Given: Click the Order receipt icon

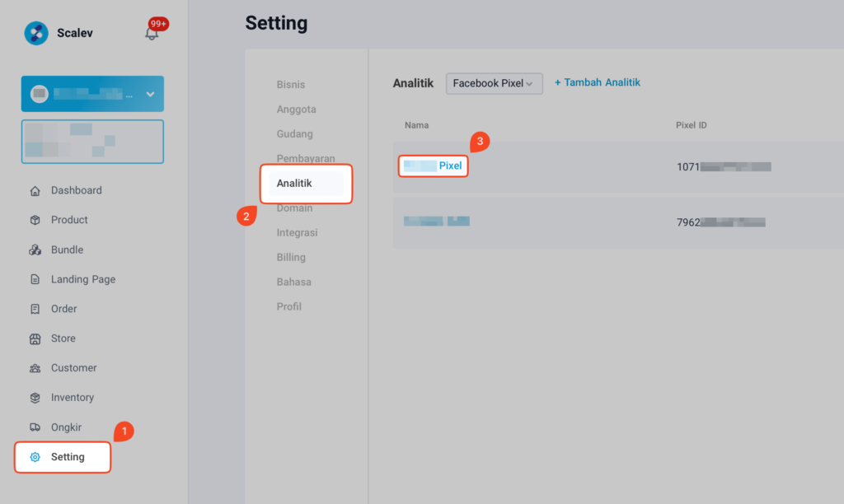Looking at the screenshot, I should pos(35,310).
